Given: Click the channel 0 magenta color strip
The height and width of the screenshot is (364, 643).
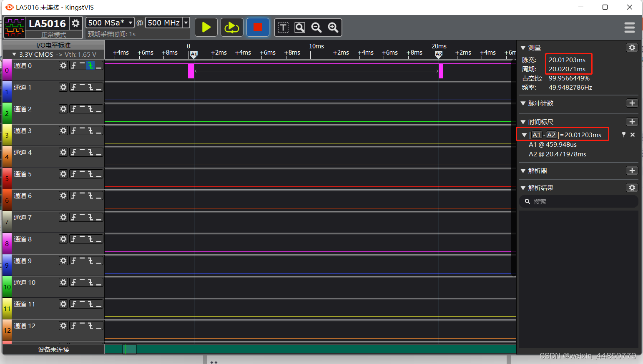Looking at the screenshot, I should pos(7,70).
